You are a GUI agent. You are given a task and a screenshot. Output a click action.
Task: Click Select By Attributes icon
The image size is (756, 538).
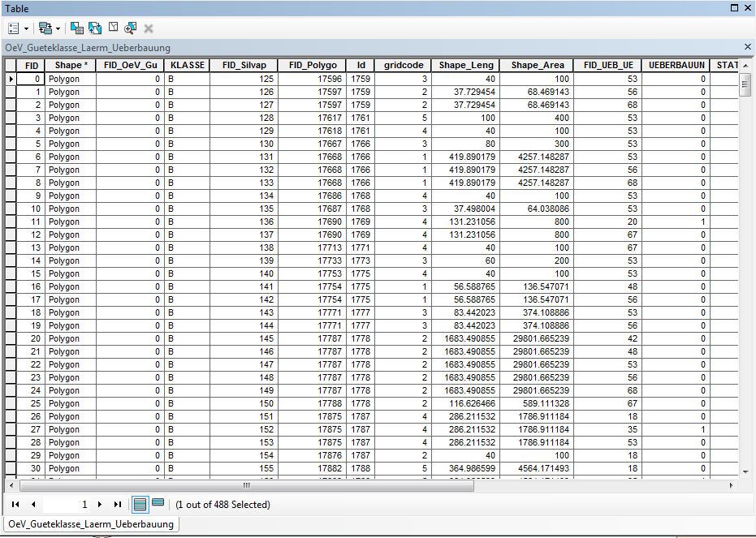77,28
